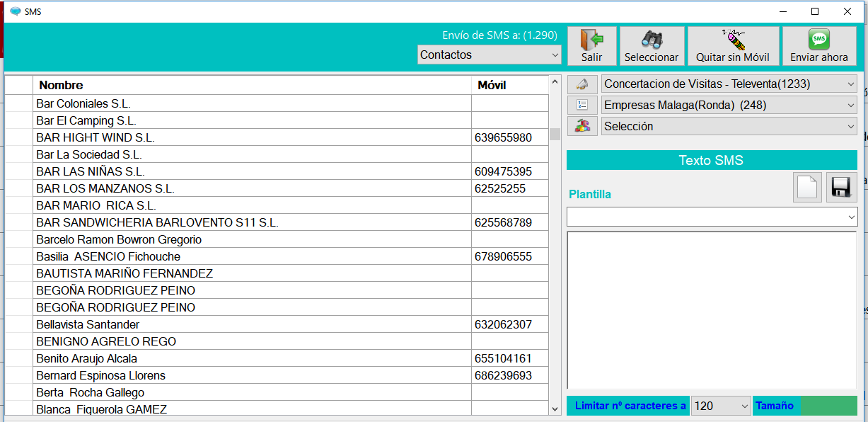The height and width of the screenshot is (422, 868).
Task: Sort by the Nombre column header
Action: click(x=252, y=85)
